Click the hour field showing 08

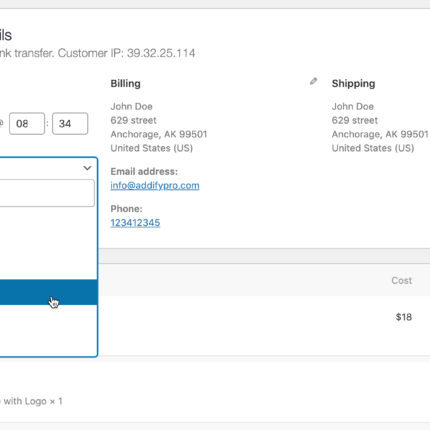[27, 124]
